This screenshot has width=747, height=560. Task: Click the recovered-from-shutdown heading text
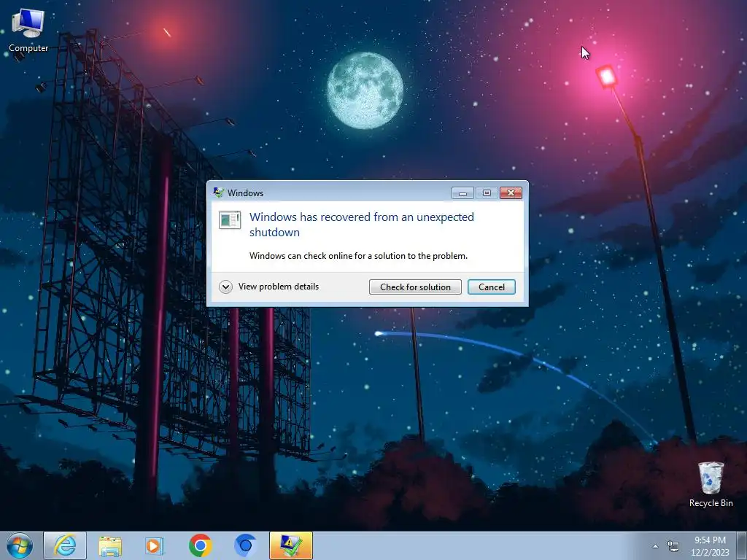362,225
